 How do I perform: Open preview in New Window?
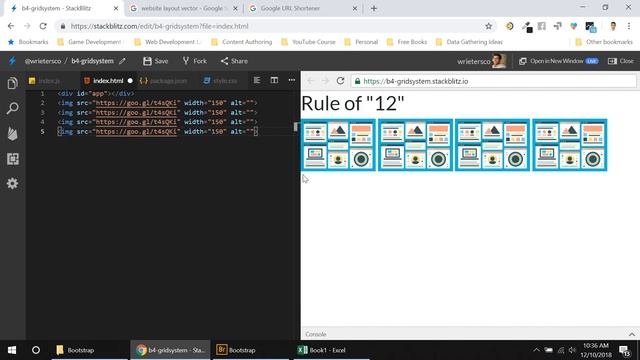point(558,61)
